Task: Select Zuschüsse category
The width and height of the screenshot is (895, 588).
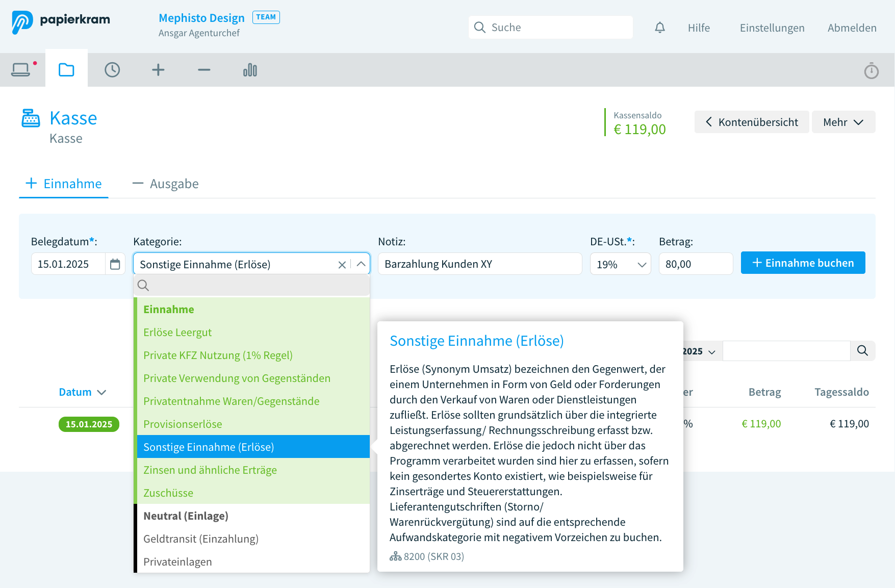Action: (253, 493)
